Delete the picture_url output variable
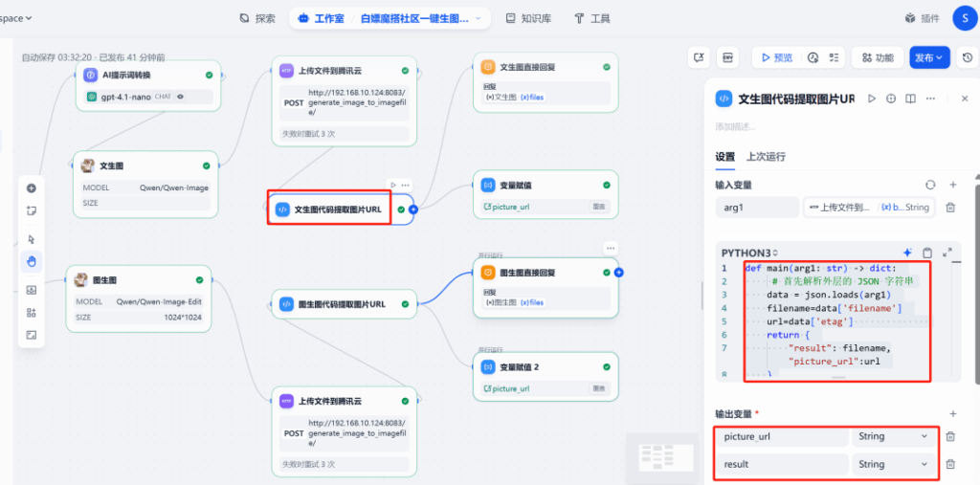 [x=950, y=437]
